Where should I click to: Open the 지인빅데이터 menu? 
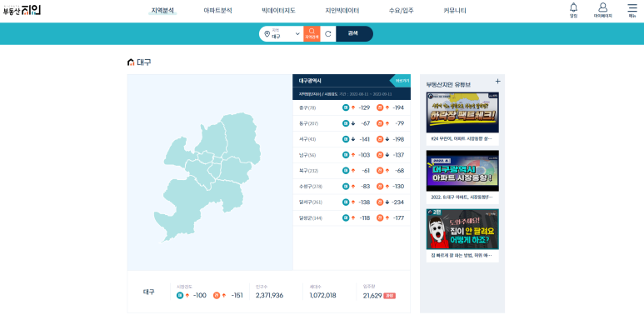[x=342, y=11]
